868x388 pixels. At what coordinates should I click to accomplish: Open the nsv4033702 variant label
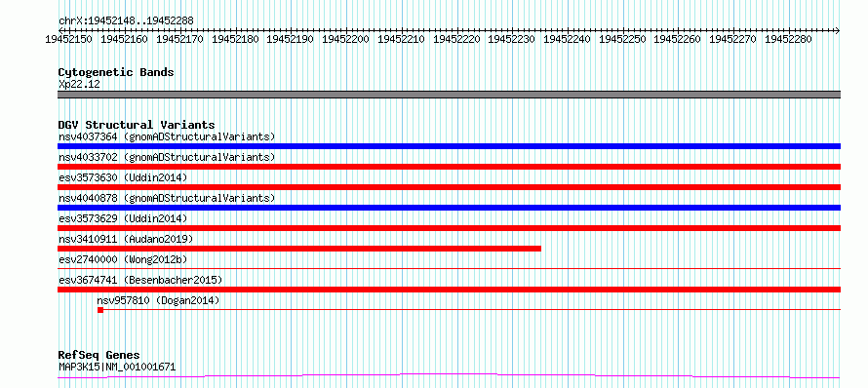(167, 157)
